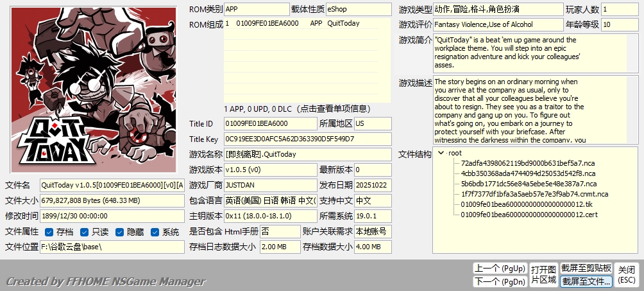Click the QuitToday game cover artwork
The height and width of the screenshot is (291, 644).
(90, 89)
